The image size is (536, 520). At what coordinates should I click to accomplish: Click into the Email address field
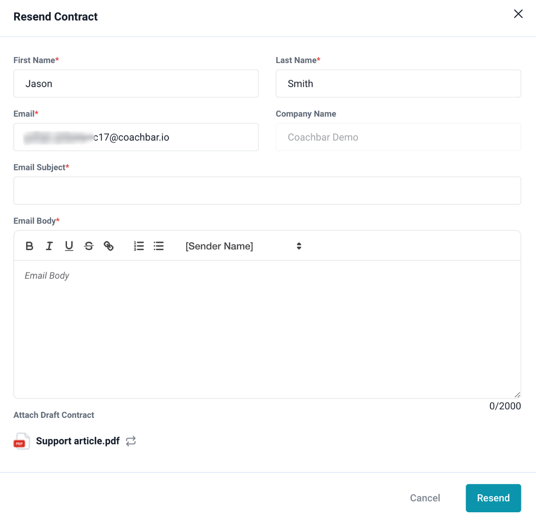click(x=136, y=137)
